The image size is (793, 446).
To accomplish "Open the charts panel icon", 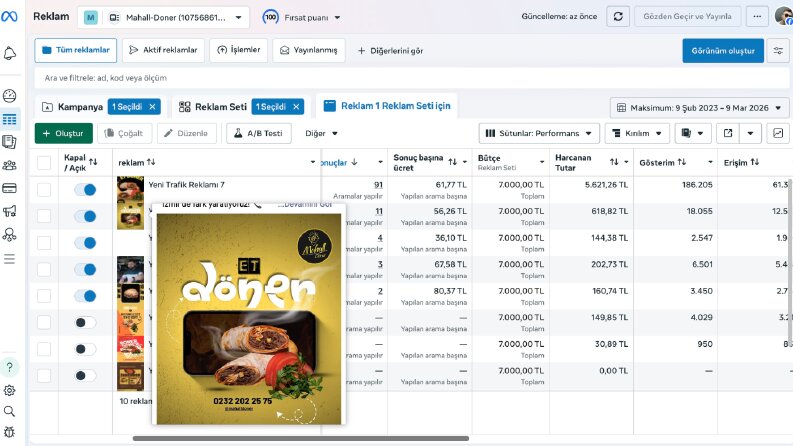I will pyautogui.click(x=778, y=133).
